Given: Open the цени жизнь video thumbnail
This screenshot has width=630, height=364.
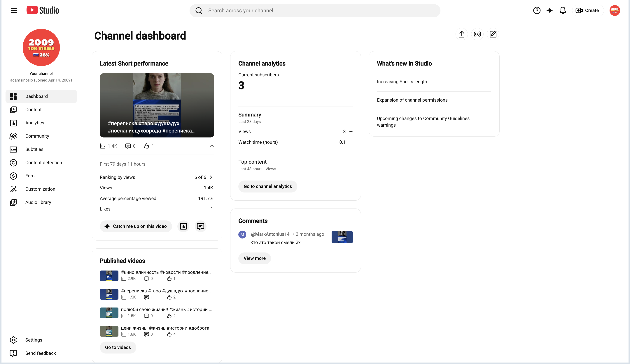Looking at the screenshot, I should [109, 331].
